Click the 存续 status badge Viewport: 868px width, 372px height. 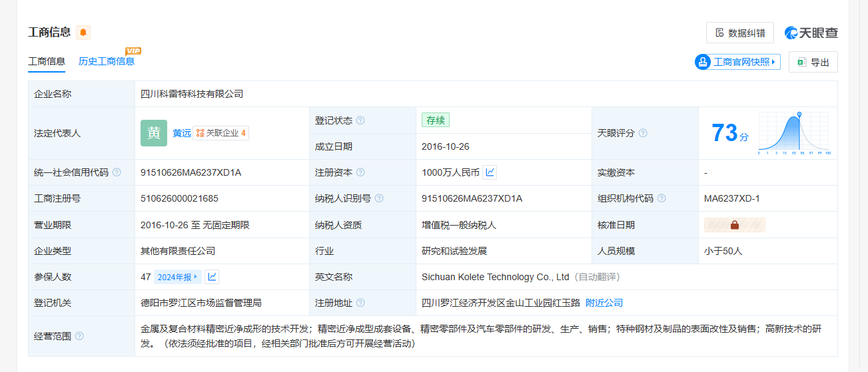[436, 120]
